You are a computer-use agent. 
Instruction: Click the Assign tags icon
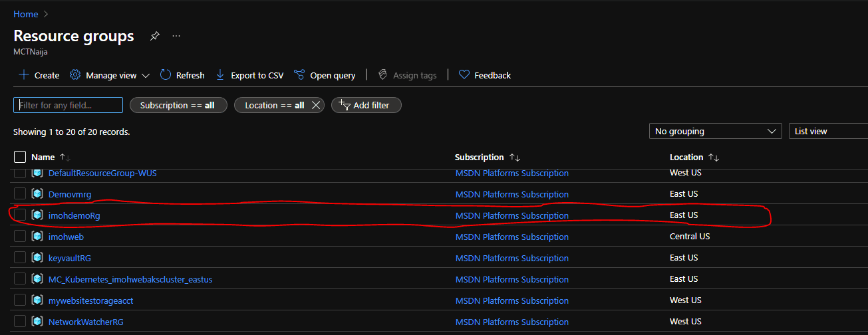[x=382, y=75]
